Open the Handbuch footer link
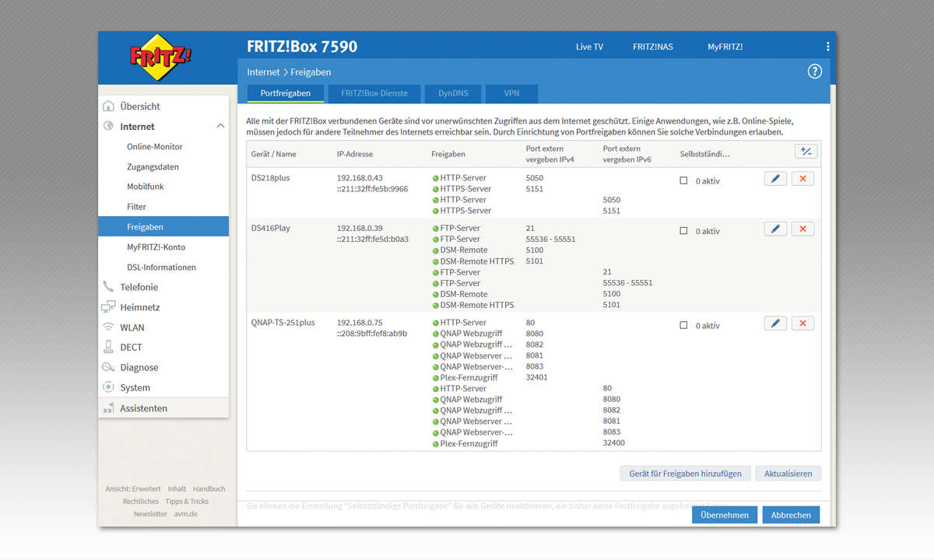Screen dimensions: 934x560 [x=209, y=488]
